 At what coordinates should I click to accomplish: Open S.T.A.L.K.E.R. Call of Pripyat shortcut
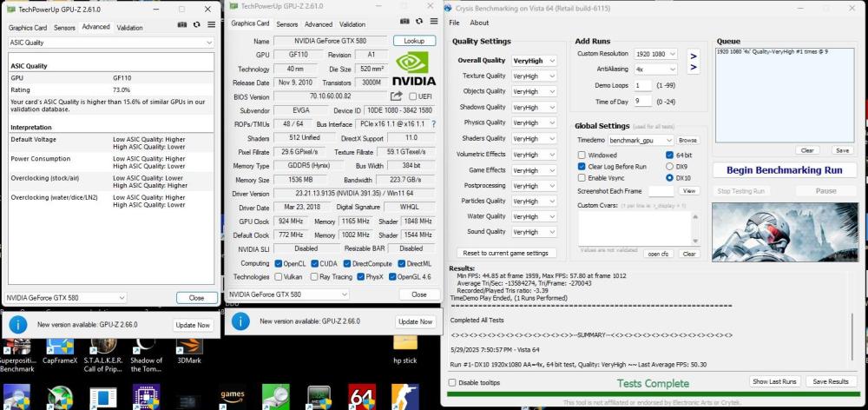click(x=103, y=353)
